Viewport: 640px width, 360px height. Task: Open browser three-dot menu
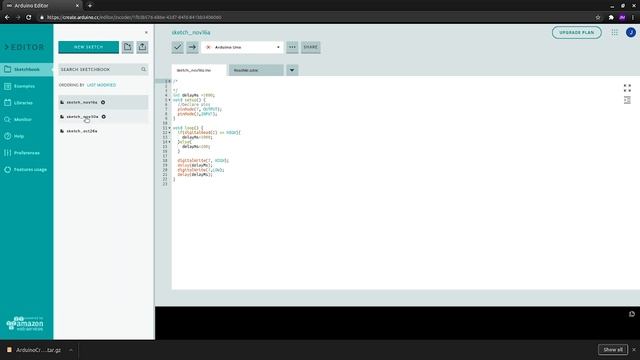633,18
